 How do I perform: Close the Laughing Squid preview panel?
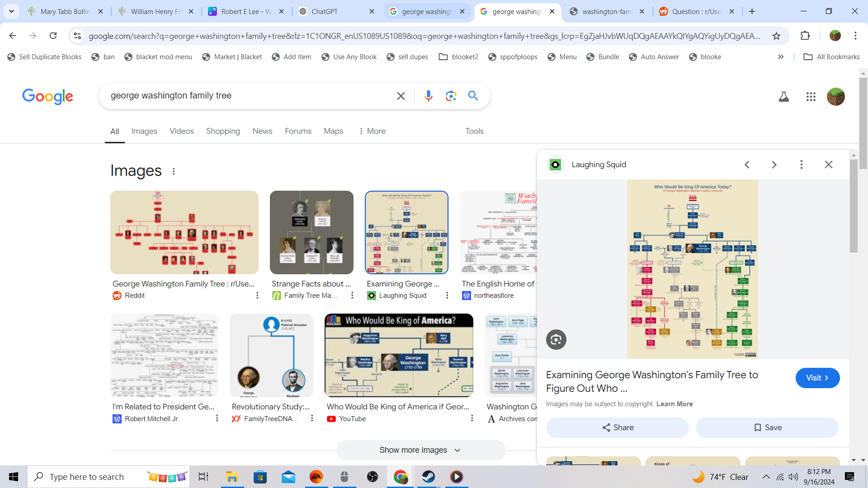828,164
